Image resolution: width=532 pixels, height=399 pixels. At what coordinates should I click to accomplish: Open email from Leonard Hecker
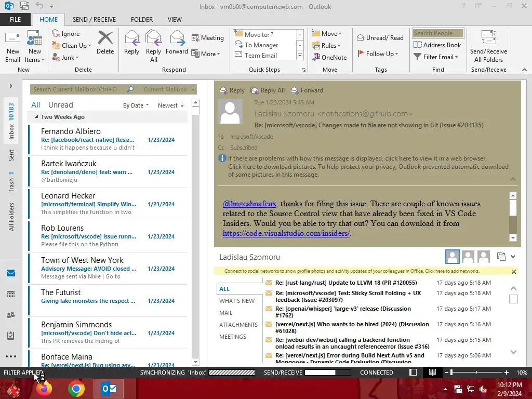point(108,204)
